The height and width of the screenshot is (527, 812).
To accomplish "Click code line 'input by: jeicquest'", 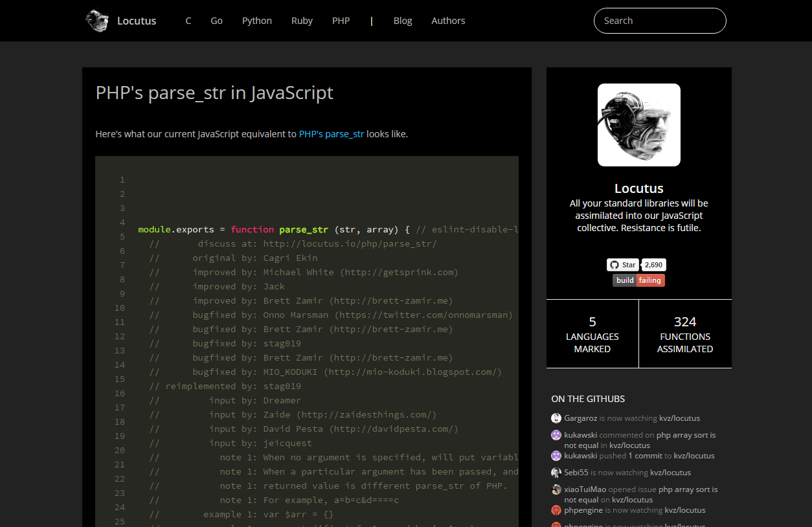I will pyautogui.click(x=231, y=443).
